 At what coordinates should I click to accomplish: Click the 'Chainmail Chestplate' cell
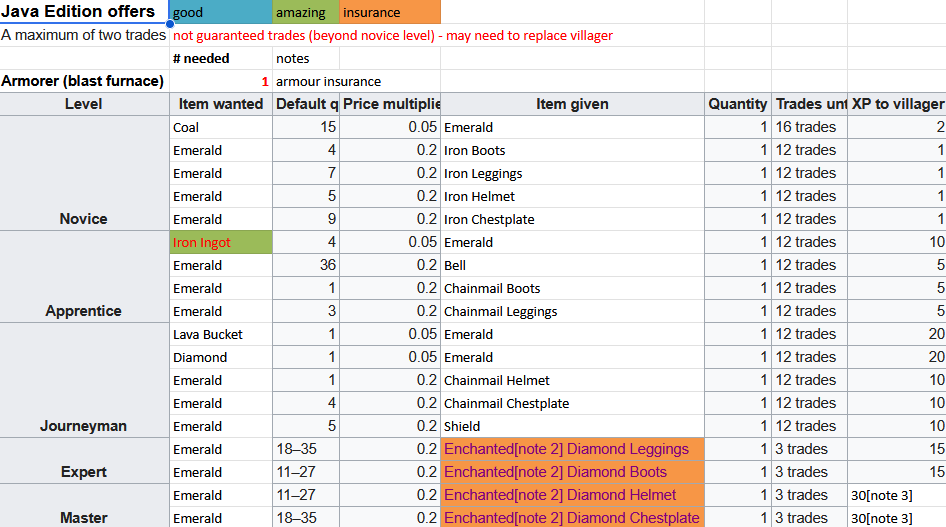coord(572,403)
